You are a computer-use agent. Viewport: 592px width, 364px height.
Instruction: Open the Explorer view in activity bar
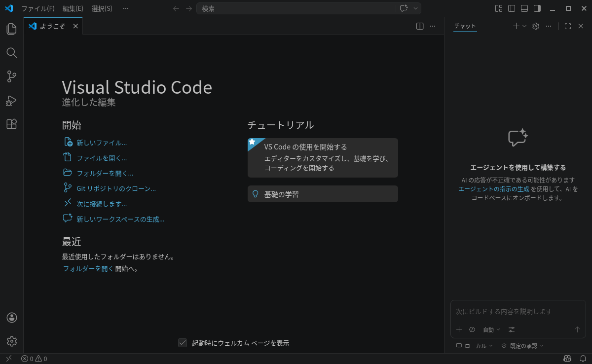(x=11, y=29)
